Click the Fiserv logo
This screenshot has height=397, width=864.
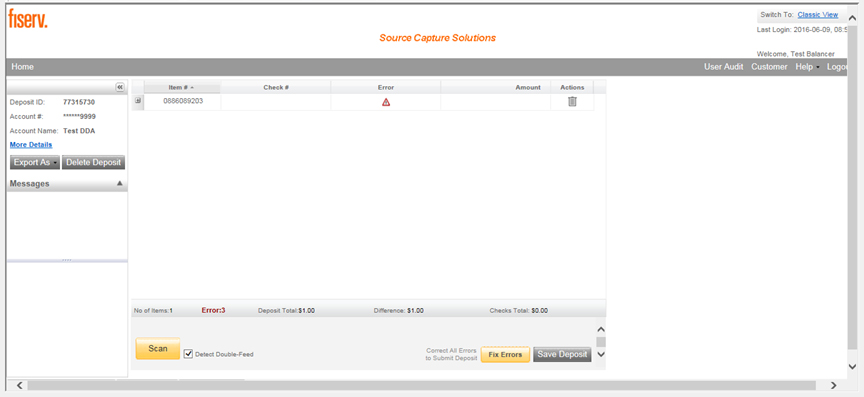coord(28,19)
